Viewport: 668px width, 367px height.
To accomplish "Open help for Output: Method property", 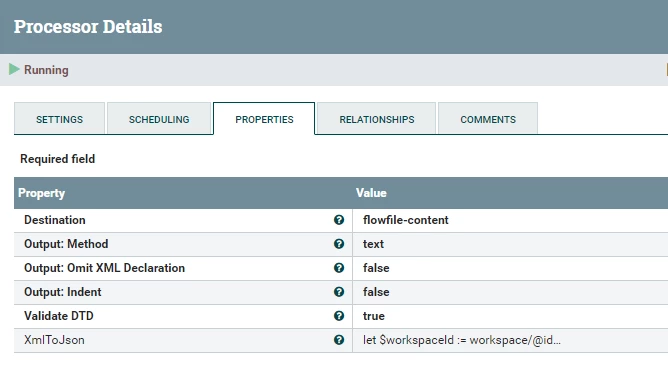I will pyautogui.click(x=339, y=244).
